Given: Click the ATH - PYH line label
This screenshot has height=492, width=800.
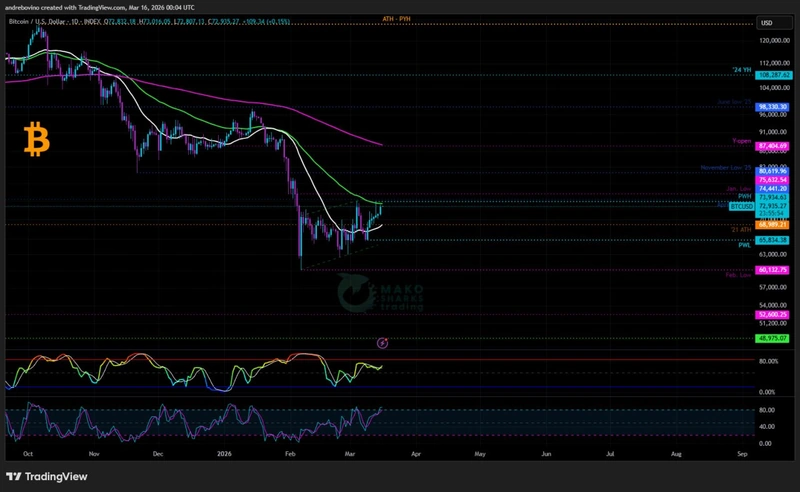Looking at the screenshot, I should 396,19.
